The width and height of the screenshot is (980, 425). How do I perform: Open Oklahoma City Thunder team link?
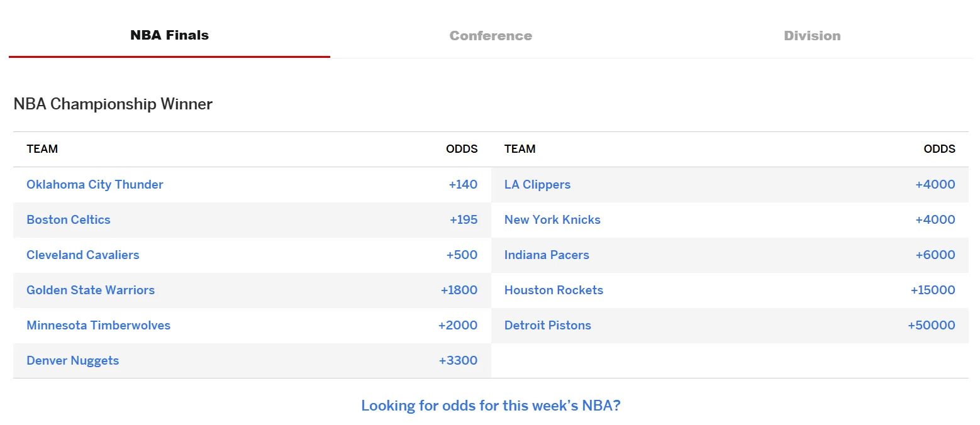95,184
